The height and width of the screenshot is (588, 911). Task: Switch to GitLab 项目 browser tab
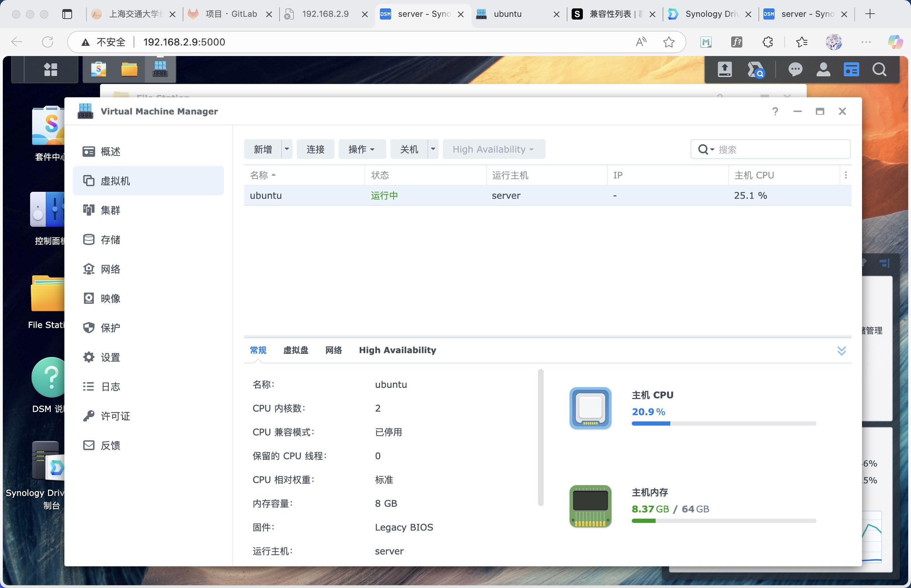coord(230,14)
